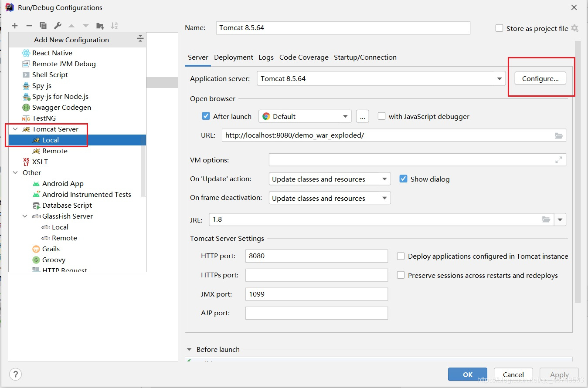Open the browser Default dropdown
Viewport: 588px width, 388px height.
(x=346, y=116)
